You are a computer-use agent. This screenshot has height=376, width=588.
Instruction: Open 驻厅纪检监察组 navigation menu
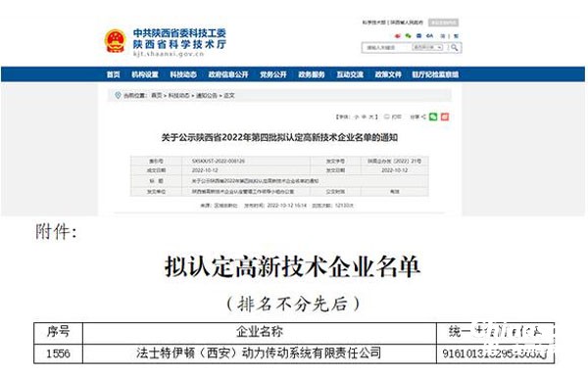[x=435, y=74]
